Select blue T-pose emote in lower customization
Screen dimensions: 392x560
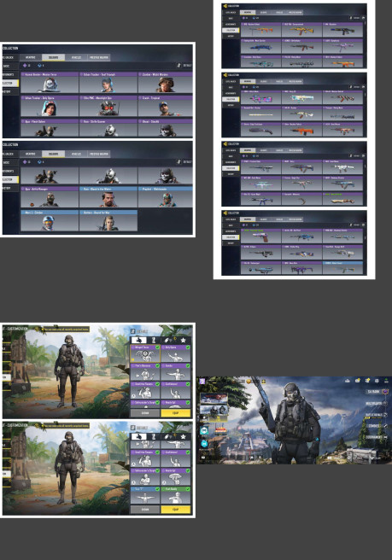point(145,495)
